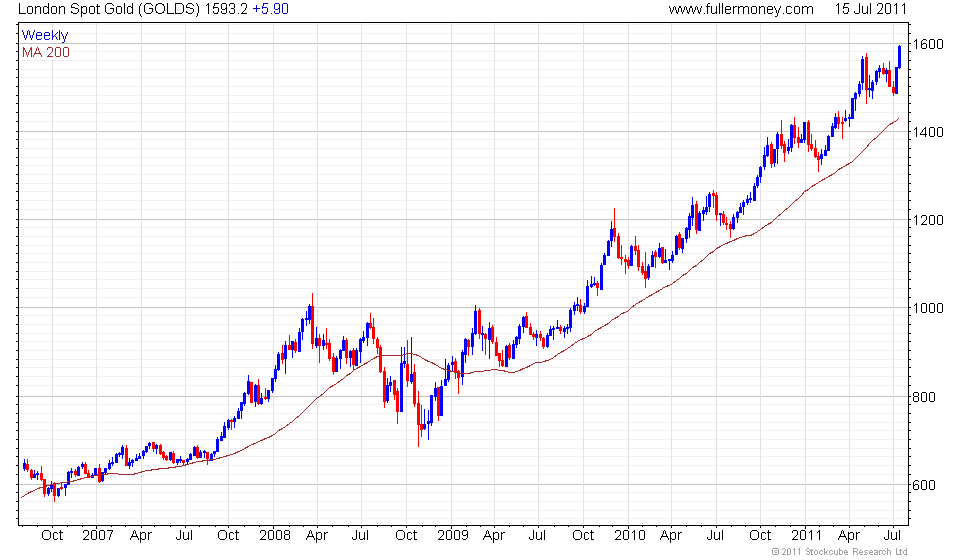Click the 1000 price axis label
The image size is (960, 560).
pos(928,308)
